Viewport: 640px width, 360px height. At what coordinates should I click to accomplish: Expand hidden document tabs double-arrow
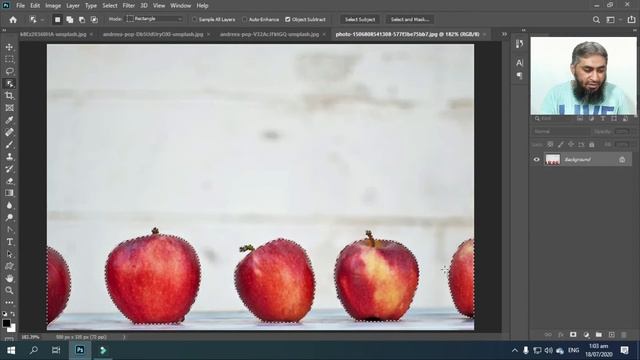click(504, 34)
